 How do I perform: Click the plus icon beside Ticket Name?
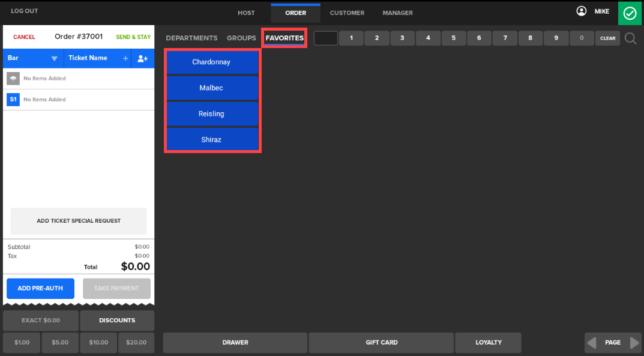(x=125, y=58)
